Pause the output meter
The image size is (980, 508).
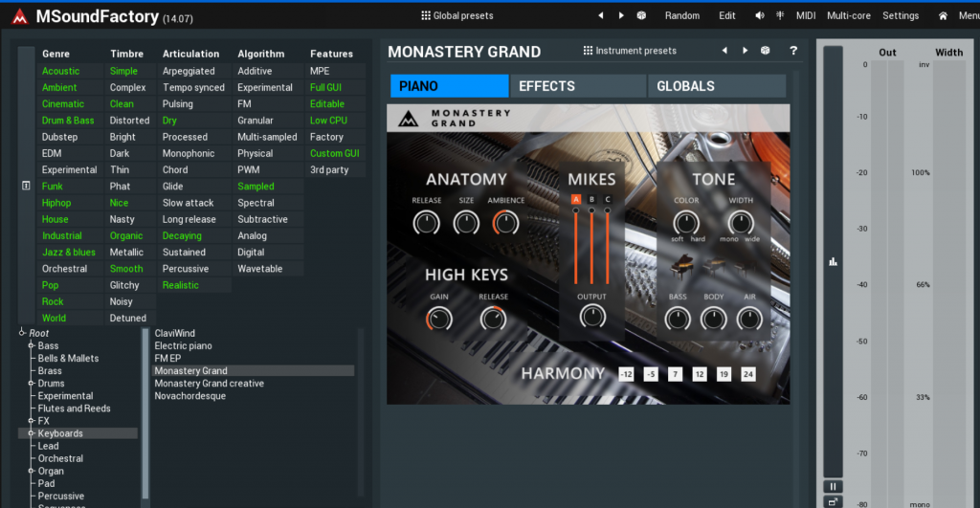point(833,486)
